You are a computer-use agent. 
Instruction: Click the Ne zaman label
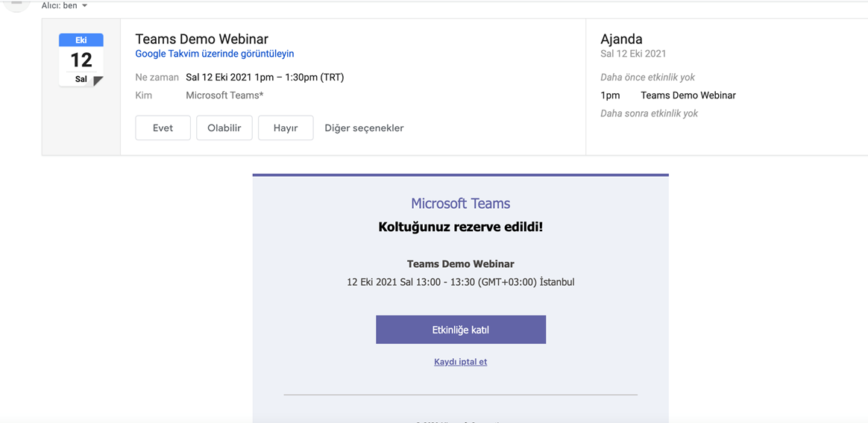click(x=157, y=78)
